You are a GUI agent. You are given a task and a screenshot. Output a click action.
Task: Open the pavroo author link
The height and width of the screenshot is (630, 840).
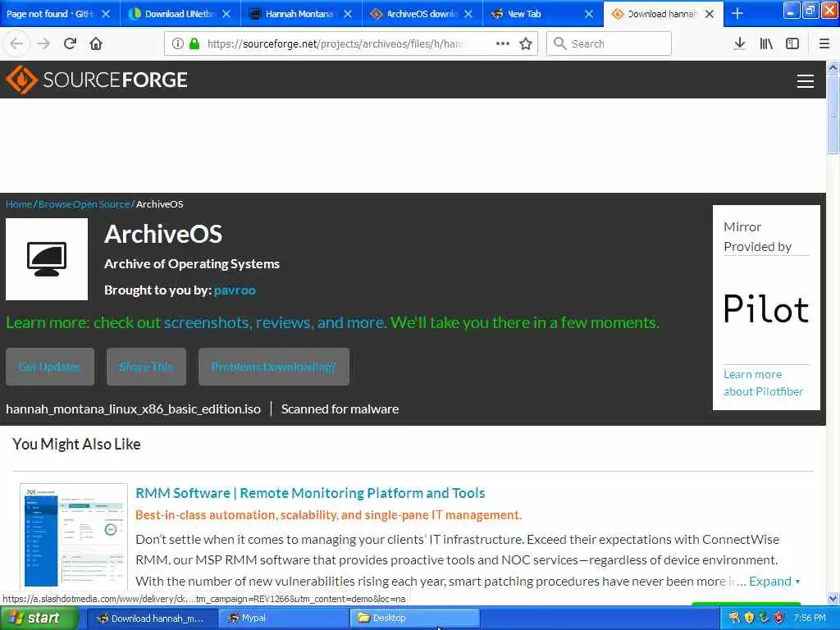[x=235, y=290]
